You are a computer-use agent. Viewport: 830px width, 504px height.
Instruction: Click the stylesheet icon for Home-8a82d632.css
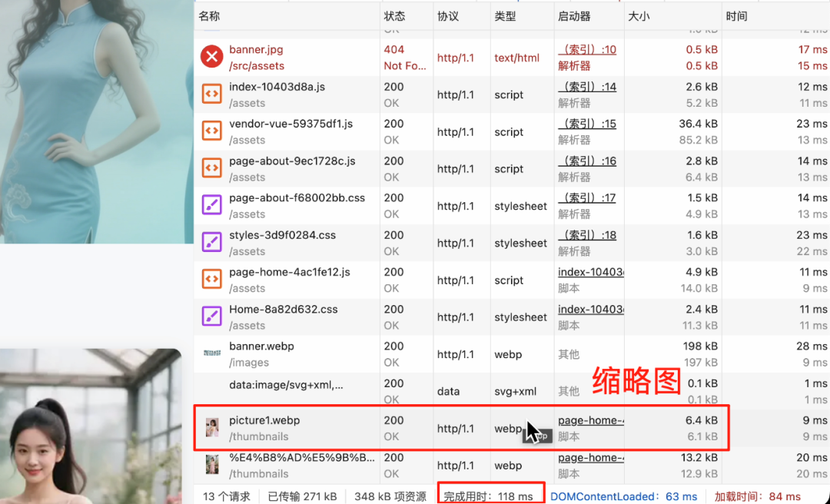pos(211,317)
